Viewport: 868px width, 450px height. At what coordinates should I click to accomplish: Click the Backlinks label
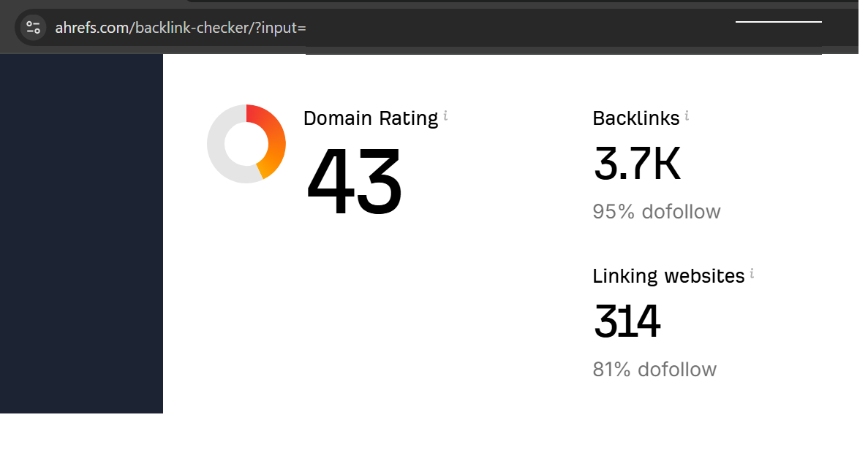pyautogui.click(x=636, y=118)
